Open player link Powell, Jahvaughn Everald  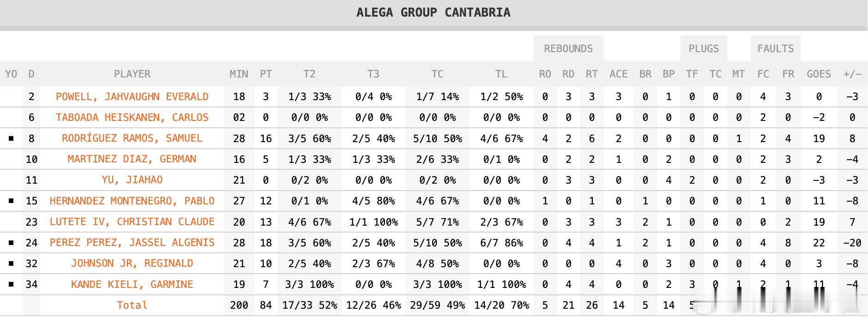132,97
